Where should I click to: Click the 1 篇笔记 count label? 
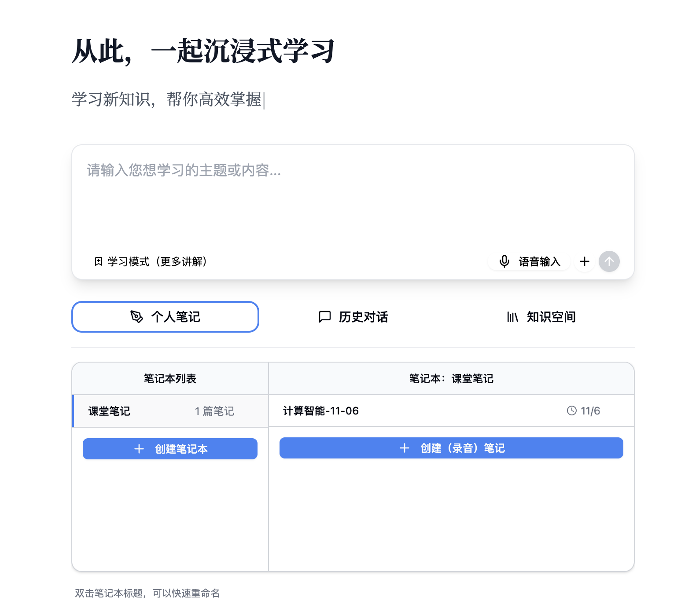pyautogui.click(x=214, y=411)
